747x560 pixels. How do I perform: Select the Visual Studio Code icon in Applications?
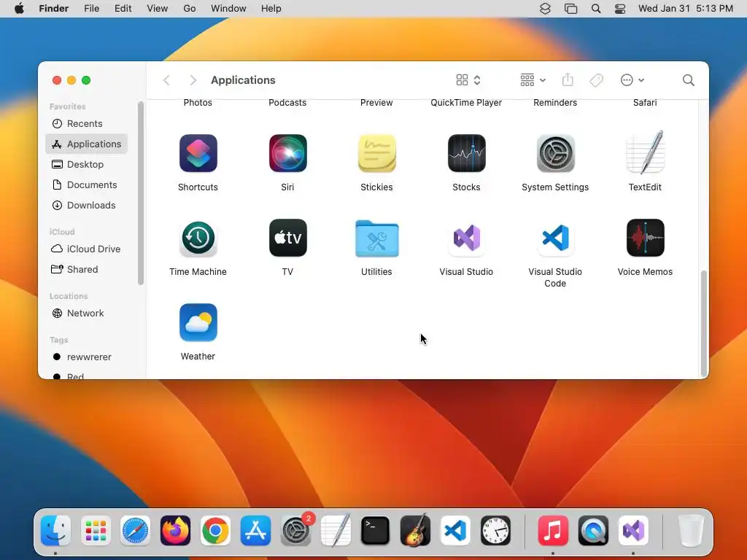tap(555, 238)
